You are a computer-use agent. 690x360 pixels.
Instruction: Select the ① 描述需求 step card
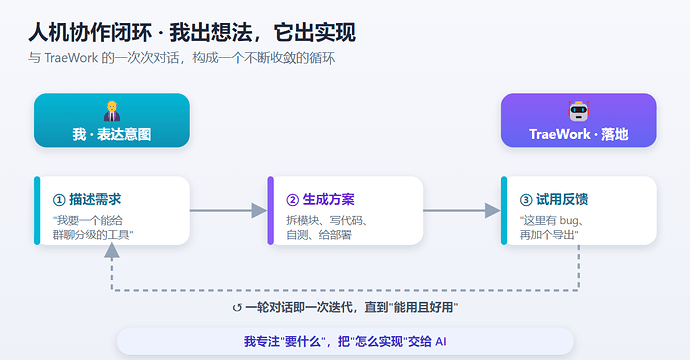tap(112, 210)
